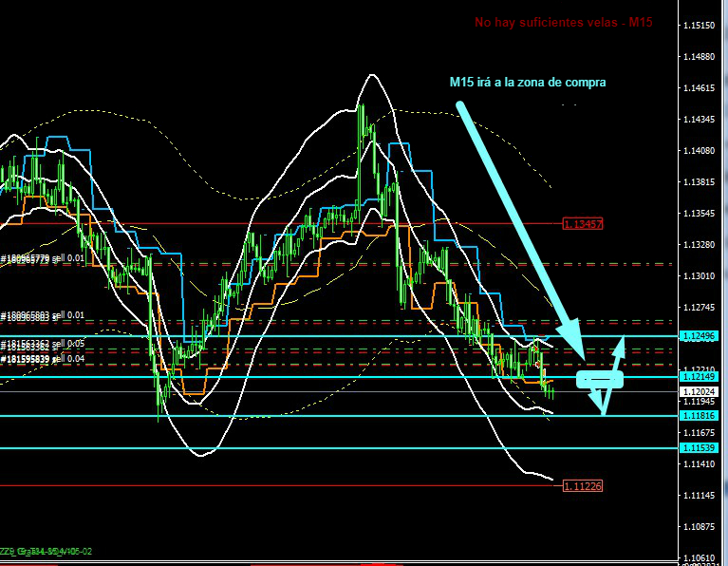Click the 1.14615 value on the price axis
This screenshot has width=728, height=566.
click(x=700, y=87)
